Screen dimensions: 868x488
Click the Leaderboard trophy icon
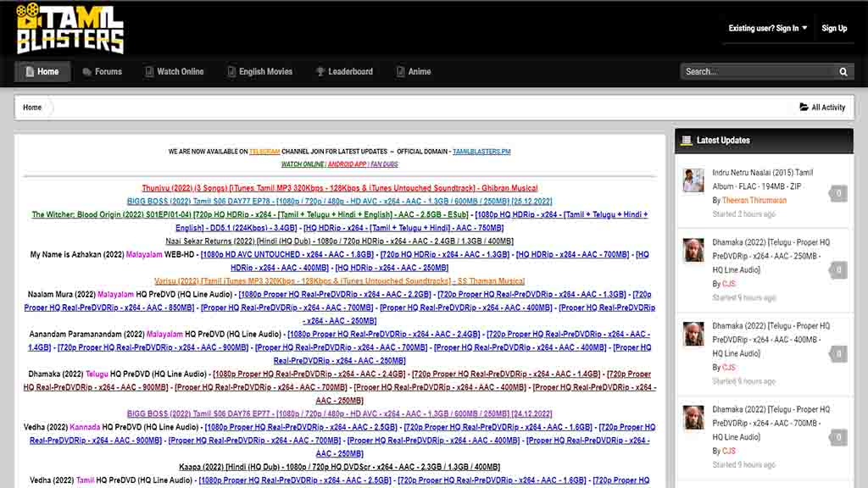320,72
